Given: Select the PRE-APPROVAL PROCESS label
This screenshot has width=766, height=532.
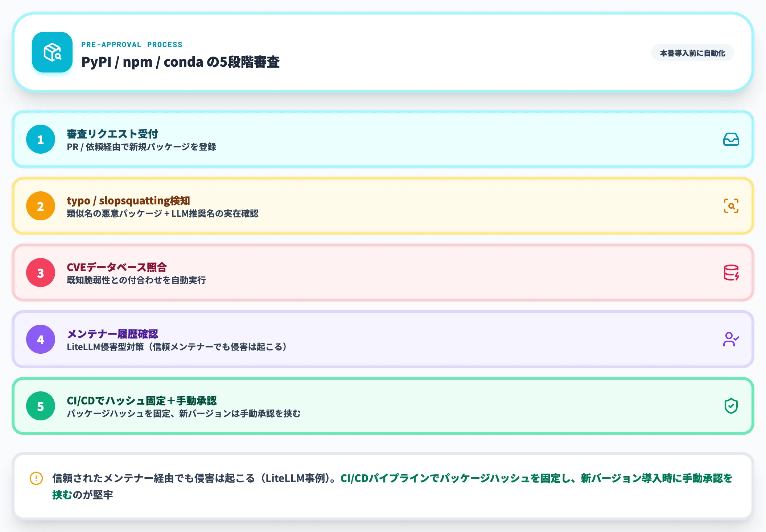Looking at the screenshot, I should [x=132, y=45].
